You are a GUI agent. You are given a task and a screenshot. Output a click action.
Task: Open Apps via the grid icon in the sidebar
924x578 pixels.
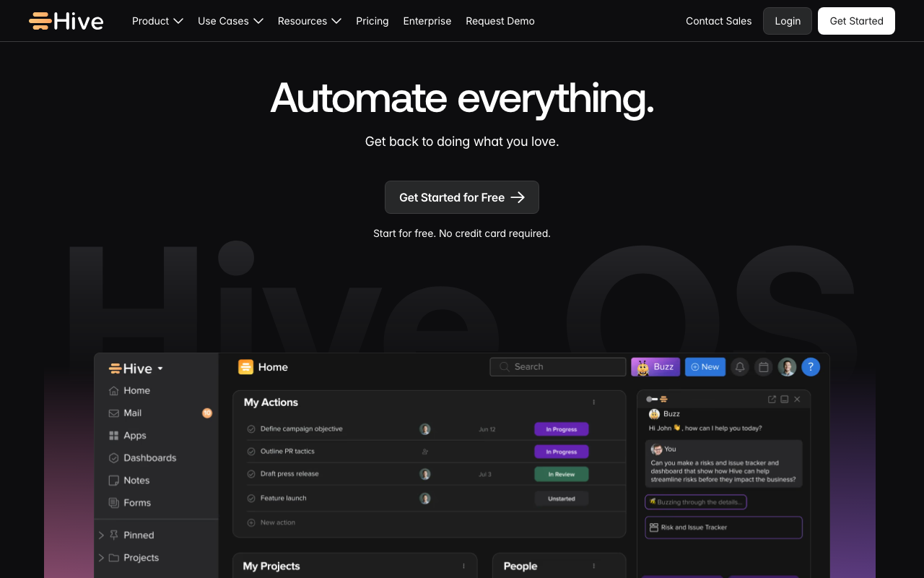[x=113, y=436]
